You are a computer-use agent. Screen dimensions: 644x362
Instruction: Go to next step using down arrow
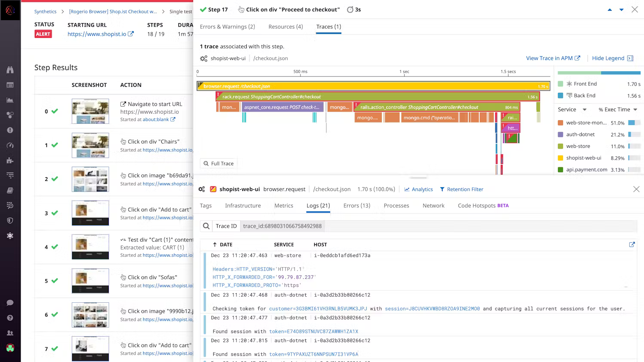click(x=621, y=9)
